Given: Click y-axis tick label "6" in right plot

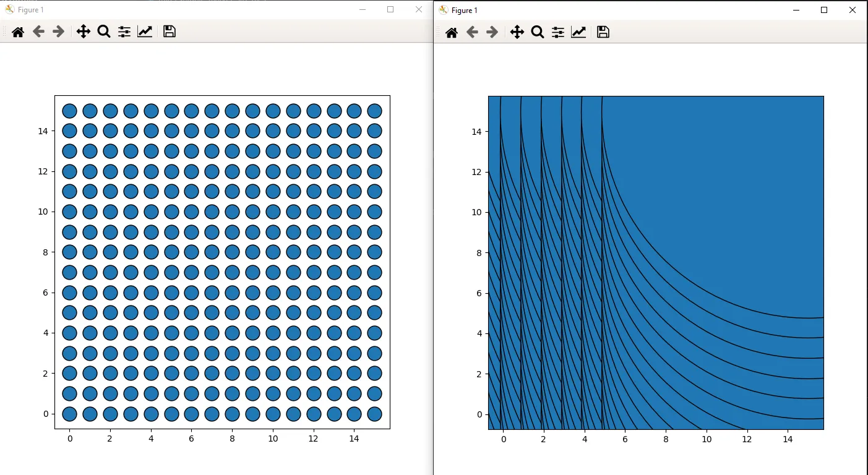Looking at the screenshot, I should (479, 293).
